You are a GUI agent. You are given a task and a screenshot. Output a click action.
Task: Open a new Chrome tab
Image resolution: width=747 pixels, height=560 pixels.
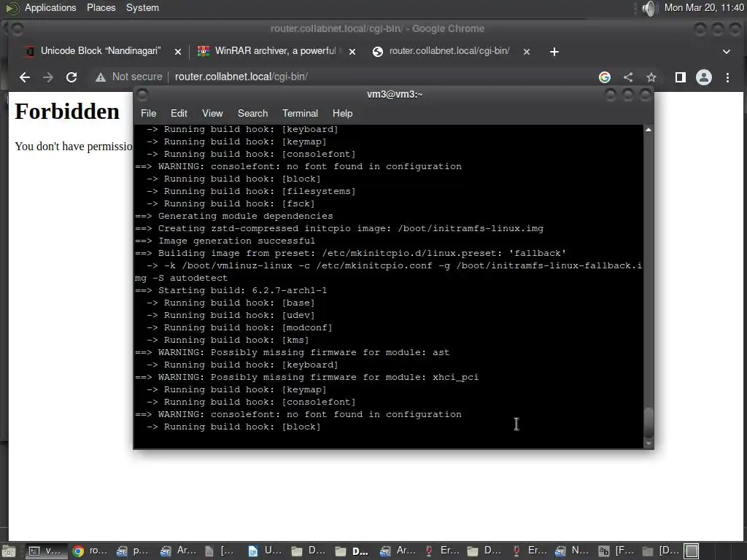[x=554, y=52]
